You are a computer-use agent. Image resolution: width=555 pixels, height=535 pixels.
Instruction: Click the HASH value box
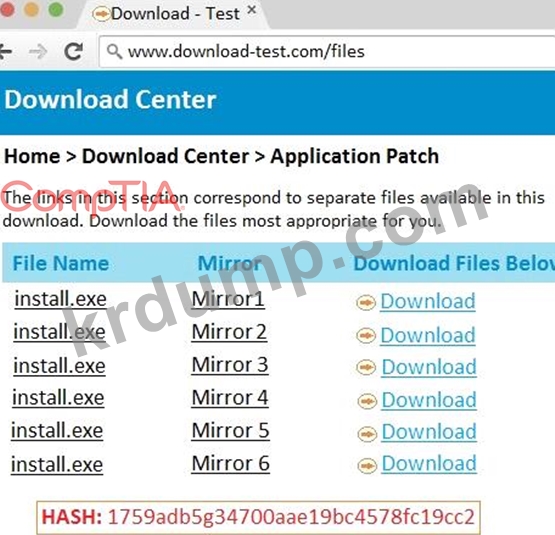click(x=258, y=517)
